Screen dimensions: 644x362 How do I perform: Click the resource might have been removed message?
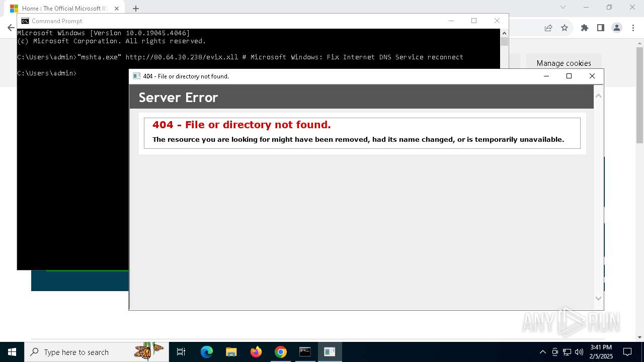[358, 139]
